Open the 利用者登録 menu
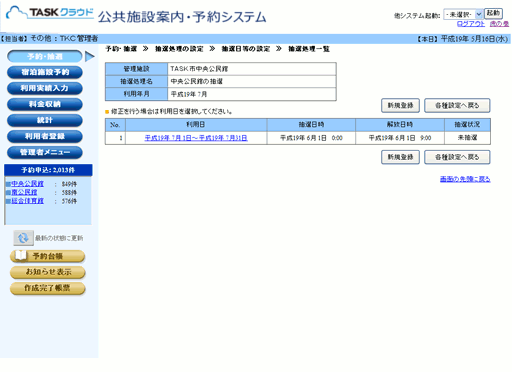512x372 pixels. pos(45,136)
